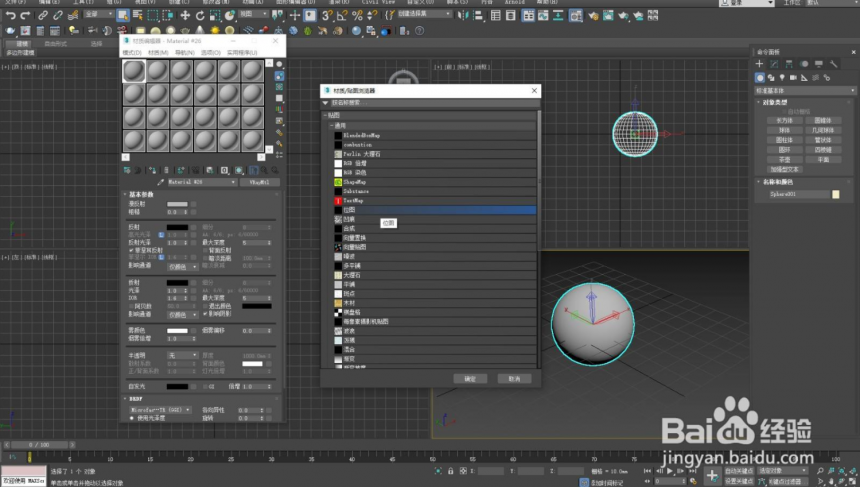
Task: Select the Lights category in command panel
Action: point(782,78)
